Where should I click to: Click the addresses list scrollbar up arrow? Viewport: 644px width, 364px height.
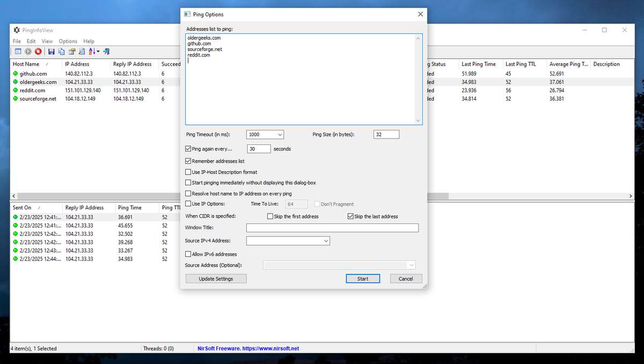pyautogui.click(x=418, y=38)
